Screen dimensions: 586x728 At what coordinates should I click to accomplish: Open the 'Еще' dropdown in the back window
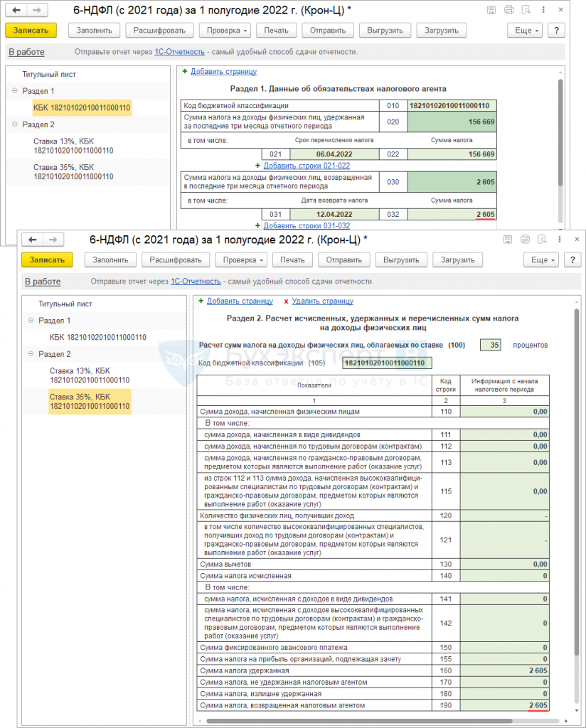526,30
